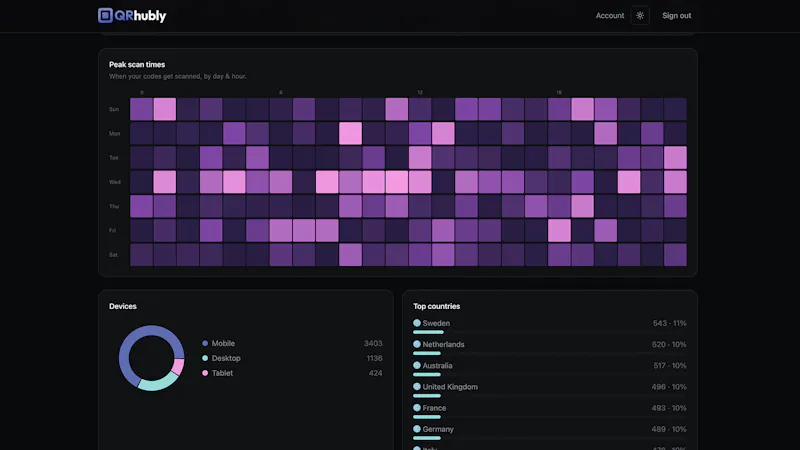Screen dimensions: 800x450
Task: Click the Sun row label in heatmap
Action: [x=114, y=109]
